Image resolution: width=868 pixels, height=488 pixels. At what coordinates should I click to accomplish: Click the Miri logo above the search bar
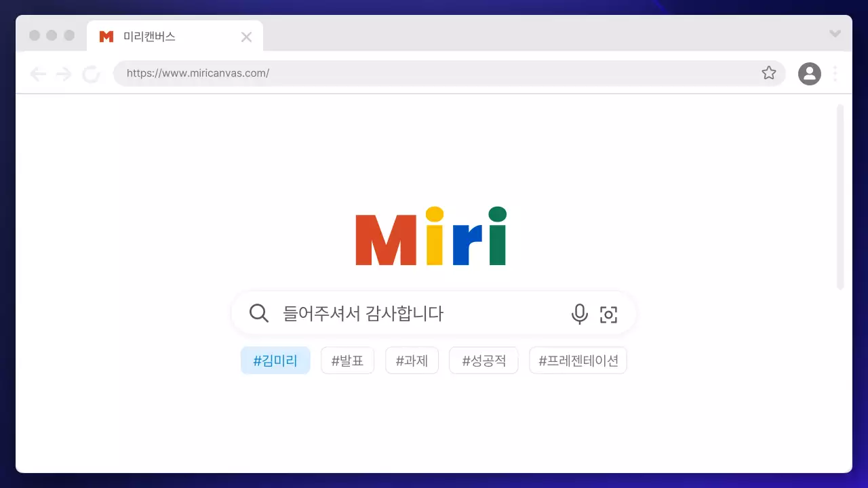(x=431, y=236)
